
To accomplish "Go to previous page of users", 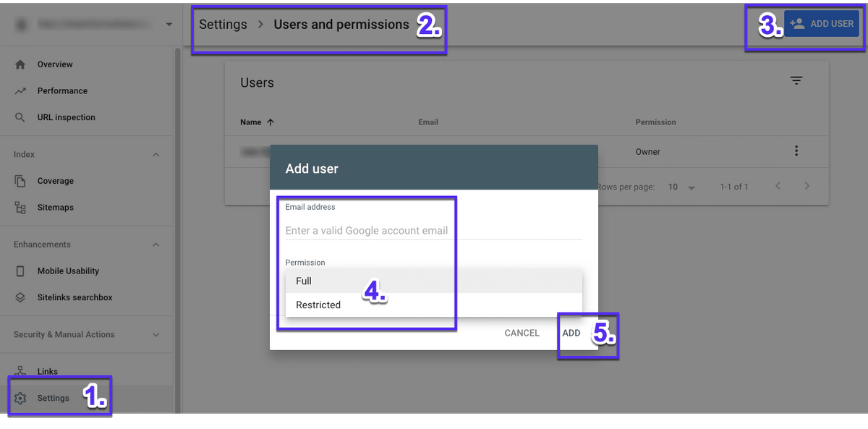I will click(x=778, y=187).
